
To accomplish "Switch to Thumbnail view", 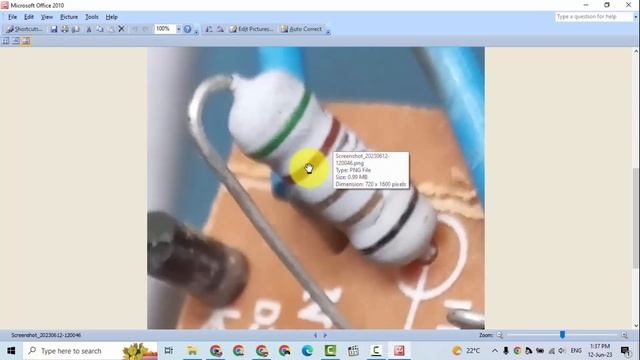I will [x=6, y=41].
